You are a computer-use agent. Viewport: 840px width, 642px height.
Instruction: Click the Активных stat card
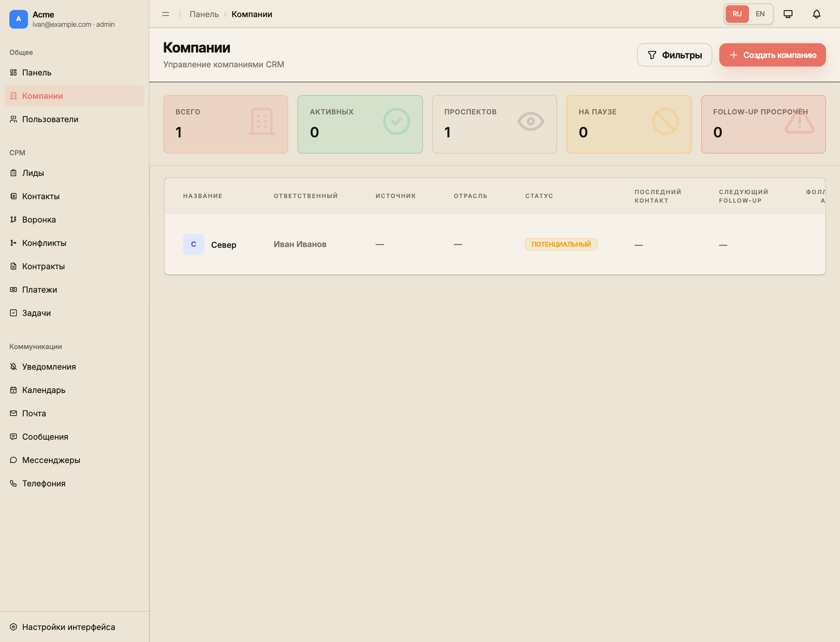click(360, 124)
